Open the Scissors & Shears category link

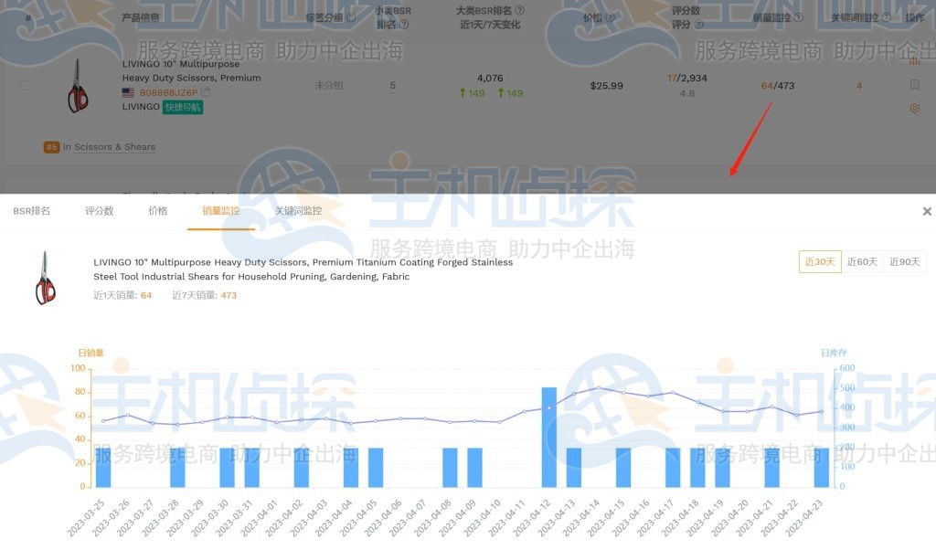[114, 147]
